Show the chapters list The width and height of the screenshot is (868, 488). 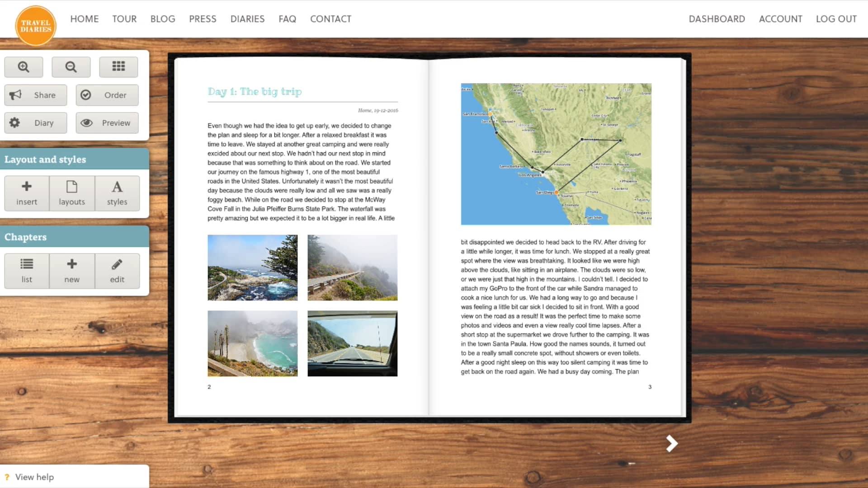[26, 271]
